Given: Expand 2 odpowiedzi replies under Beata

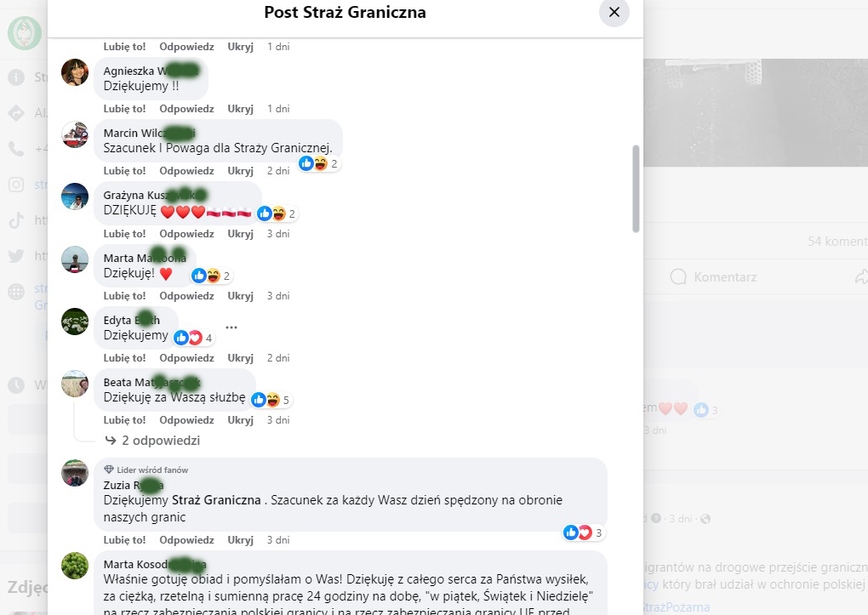Looking at the screenshot, I should coord(153,441).
